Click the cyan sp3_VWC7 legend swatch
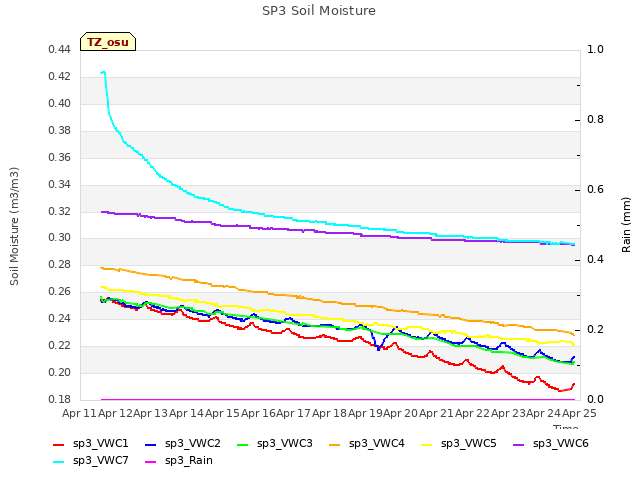Image resolution: width=640 pixels, height=480 pixels. point(59,462)
